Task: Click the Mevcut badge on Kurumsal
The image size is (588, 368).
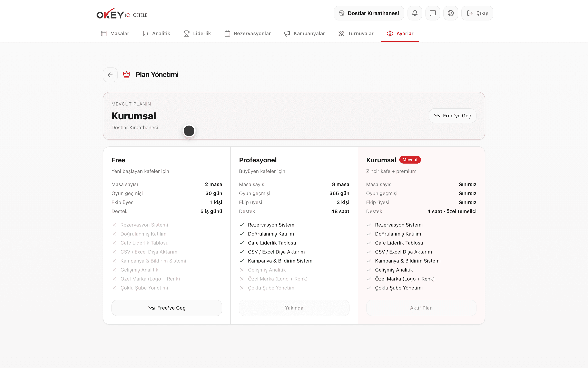Action: point(410,160)
